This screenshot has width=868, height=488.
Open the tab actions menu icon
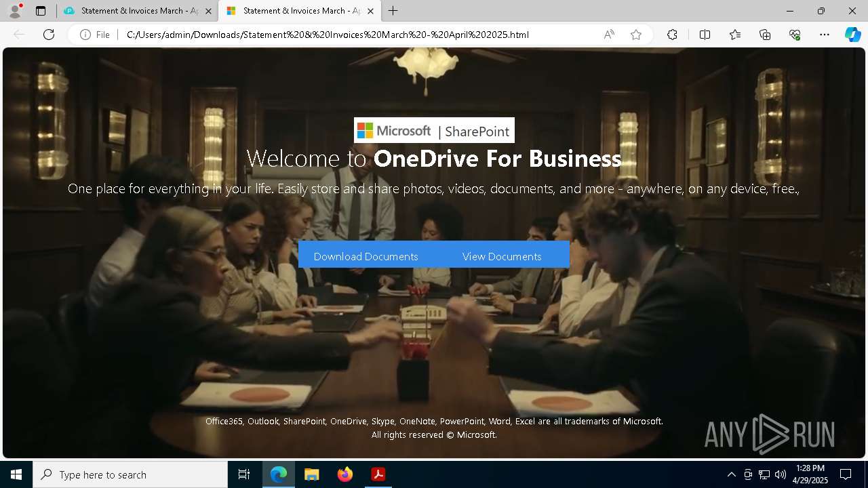pyautogui.click(x=41, y=11)
